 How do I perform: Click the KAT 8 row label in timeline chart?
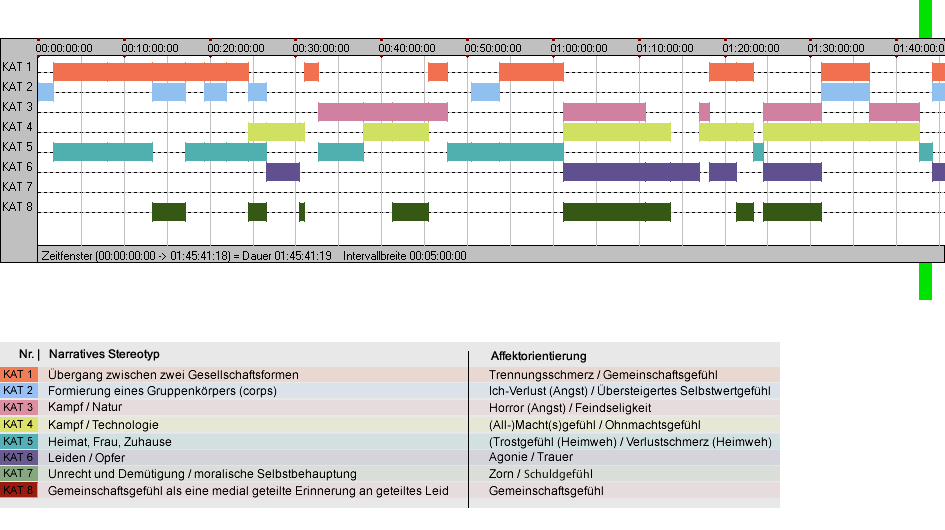point(17,207)
